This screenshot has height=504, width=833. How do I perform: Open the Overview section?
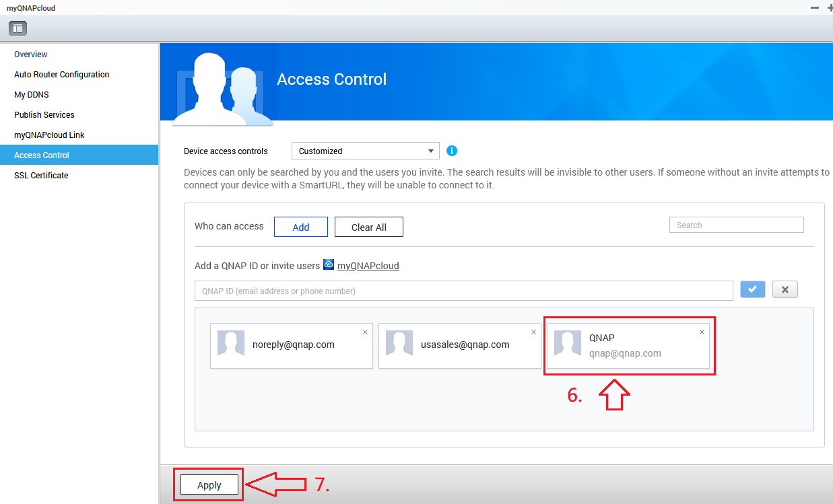point(31,55)
